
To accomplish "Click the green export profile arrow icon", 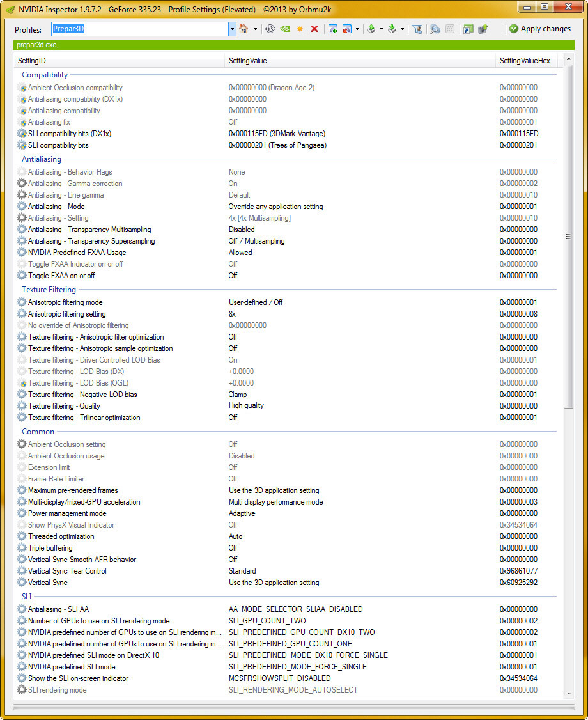I will pyautogui.click(x=371, y=29).
